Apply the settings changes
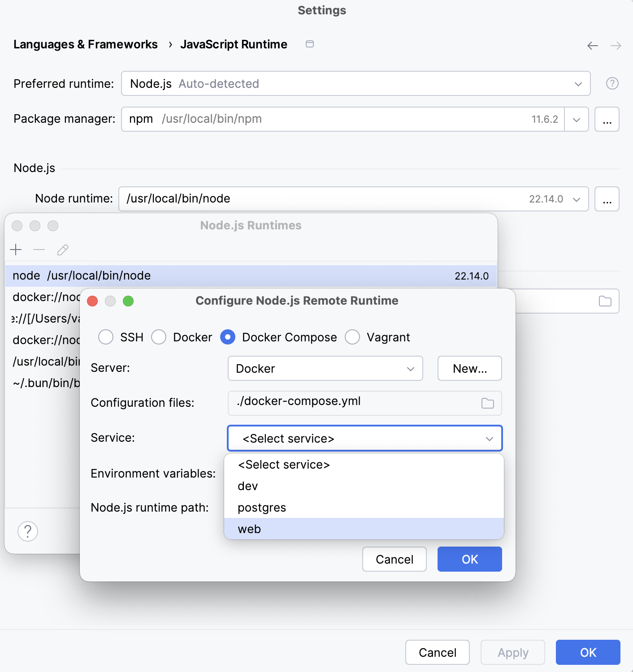Image resolution: width=633 pixels, height=672 pixels. [x=512, y=652]
